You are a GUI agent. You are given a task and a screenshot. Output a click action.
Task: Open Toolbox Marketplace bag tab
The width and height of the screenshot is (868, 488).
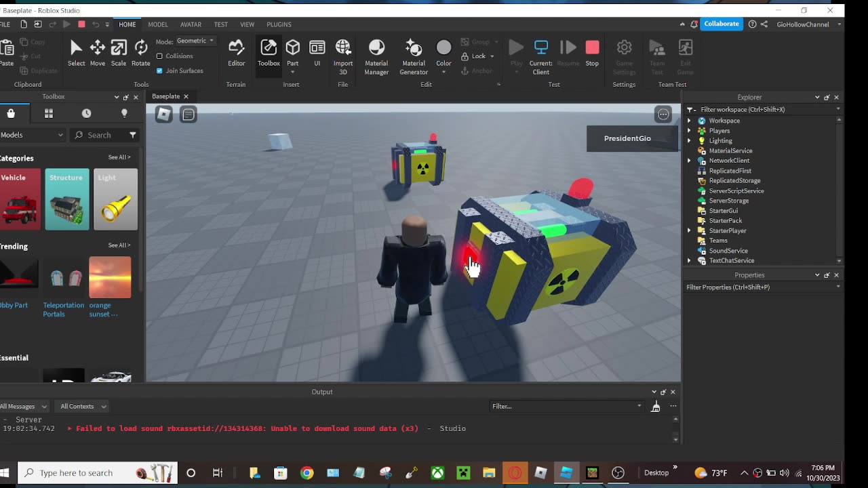(x=11, y=113)
